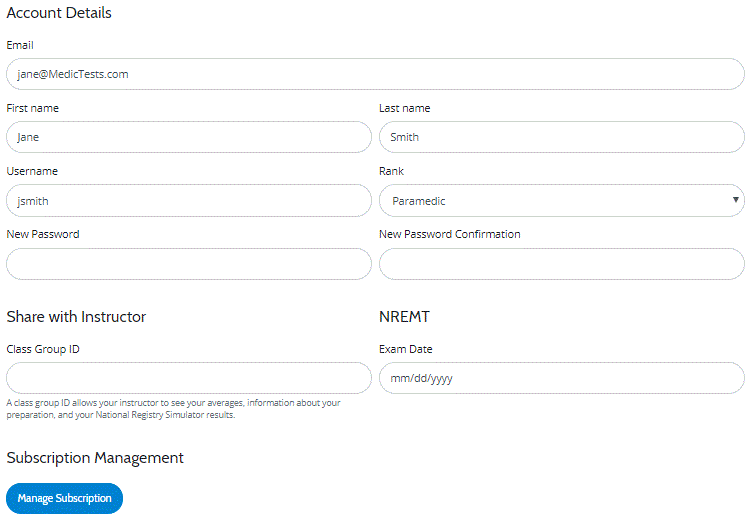
Task: Click the Manage Subscription button
Action: pos(64,499)
